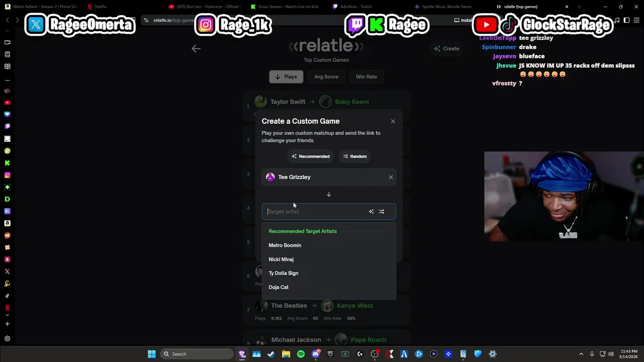Open the Netflix shortcut in browser sidebar

point(7,307)
